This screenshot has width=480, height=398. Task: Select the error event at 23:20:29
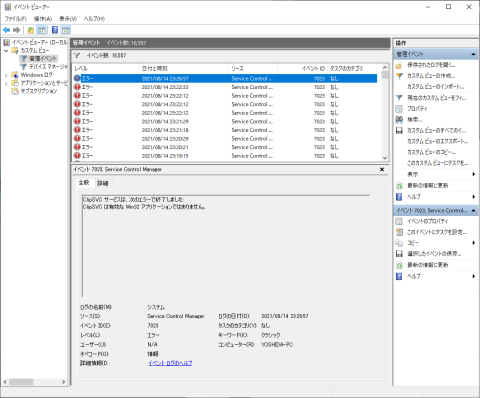tap(225, 139)
